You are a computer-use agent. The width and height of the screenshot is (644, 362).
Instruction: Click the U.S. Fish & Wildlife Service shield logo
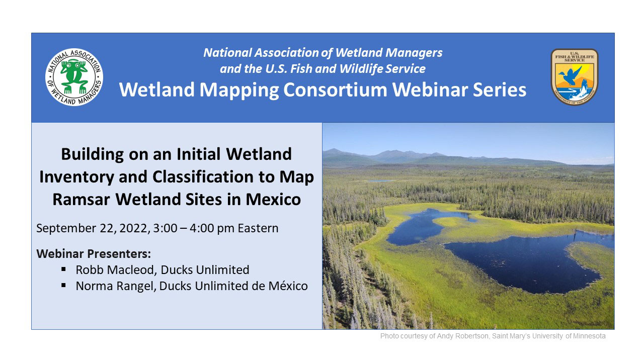574,77
